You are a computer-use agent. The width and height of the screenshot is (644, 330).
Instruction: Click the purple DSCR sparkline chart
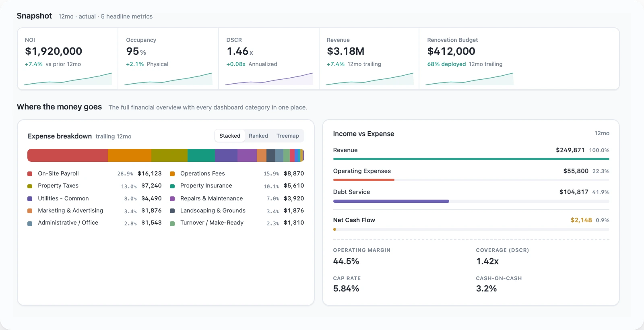[x=269, y=79]
